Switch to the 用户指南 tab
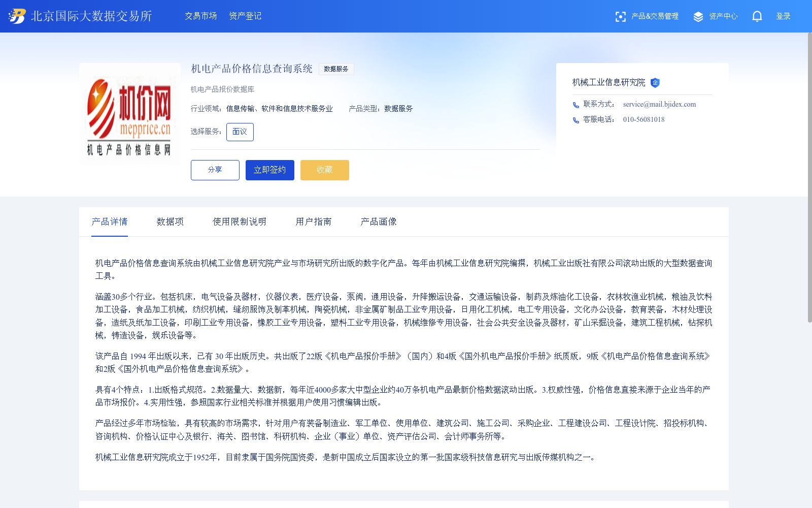 pos(314,221)
